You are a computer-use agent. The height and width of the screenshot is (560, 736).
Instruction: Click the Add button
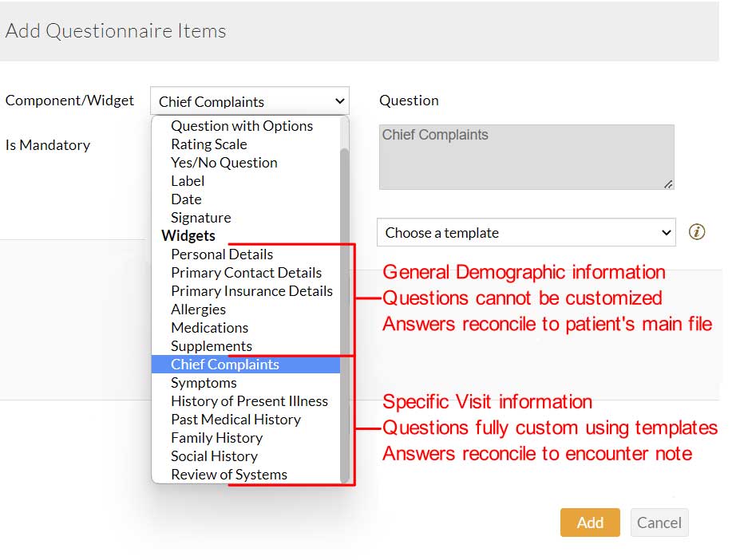point(590,523)
